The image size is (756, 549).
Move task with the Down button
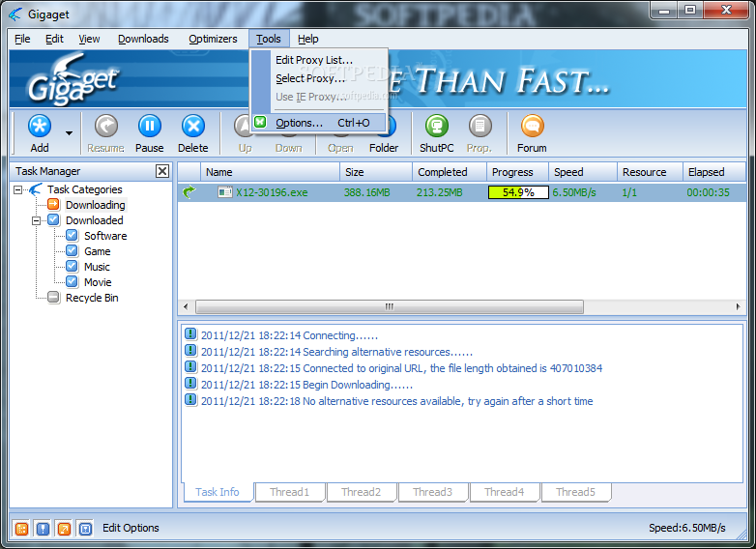pyautogui.click(x=288, y=148)
